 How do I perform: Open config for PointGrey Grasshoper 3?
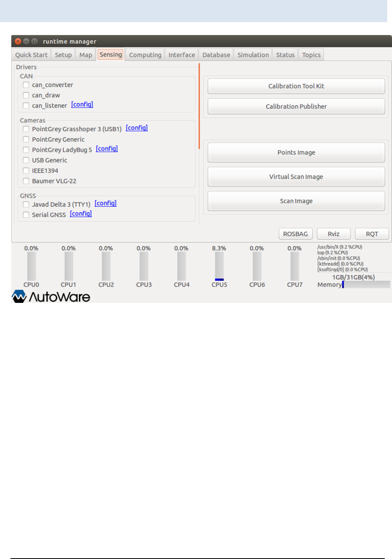pyautogui.click(x=137, y=128)
